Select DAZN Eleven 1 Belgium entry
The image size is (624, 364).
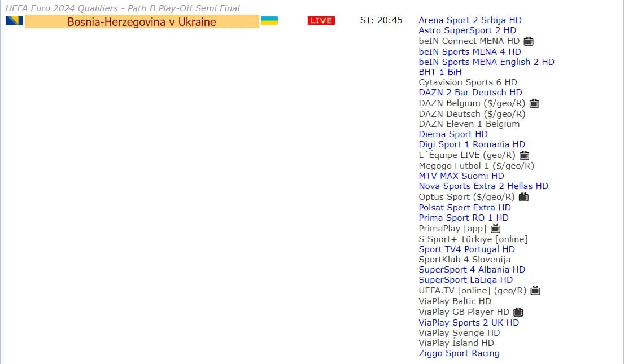pyautogui.click(x=469, y=124)
